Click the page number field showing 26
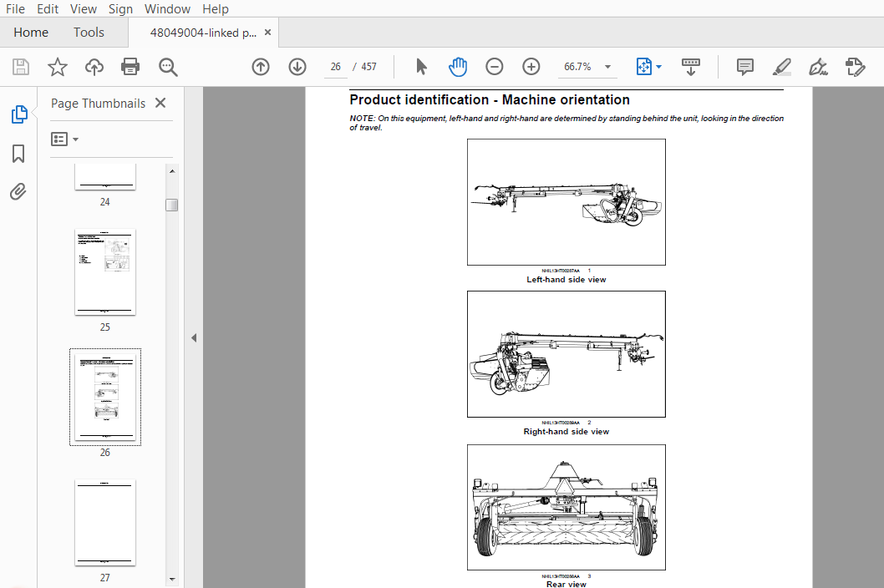The image size is (884, 588). point(335,67)
